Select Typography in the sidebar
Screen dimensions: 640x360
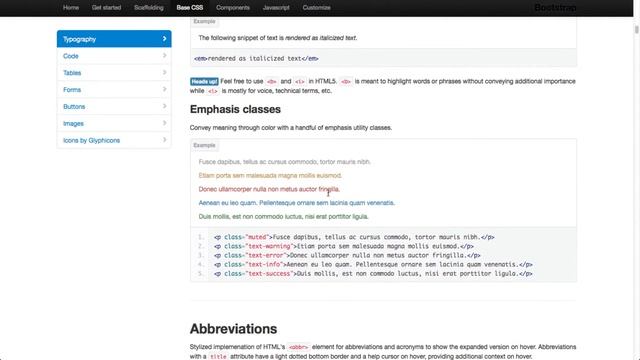(x=114, y=39)
